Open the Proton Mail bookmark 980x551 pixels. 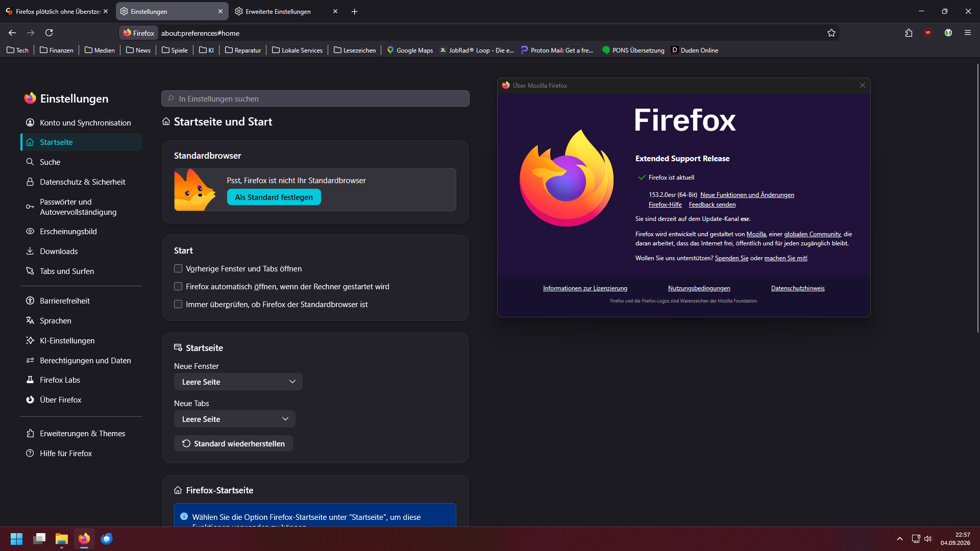pyautogui.click(x=557, y=51)
